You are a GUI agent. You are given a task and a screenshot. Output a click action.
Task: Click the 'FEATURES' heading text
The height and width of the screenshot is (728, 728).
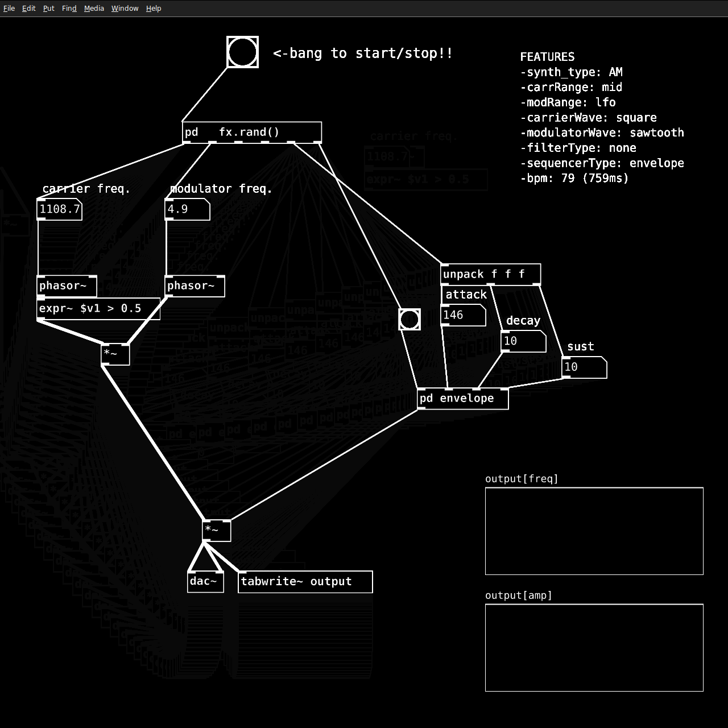548,57
